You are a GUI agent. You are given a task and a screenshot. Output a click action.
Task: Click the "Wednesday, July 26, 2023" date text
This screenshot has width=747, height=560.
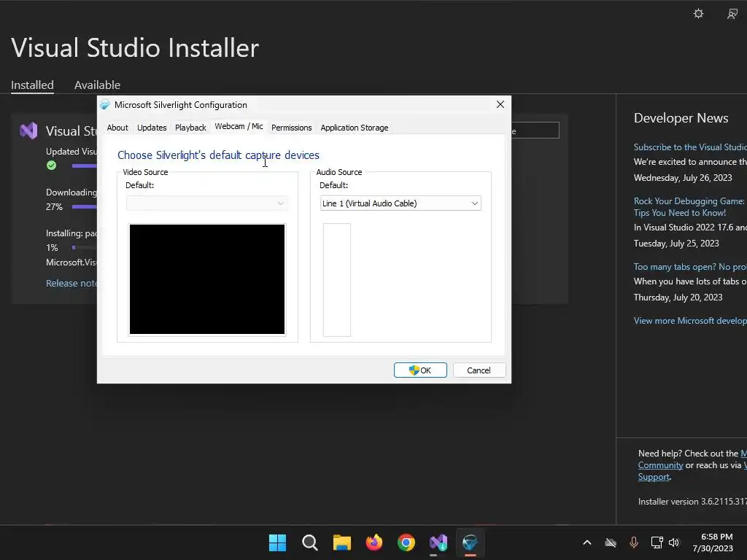[x=683, y=178]
